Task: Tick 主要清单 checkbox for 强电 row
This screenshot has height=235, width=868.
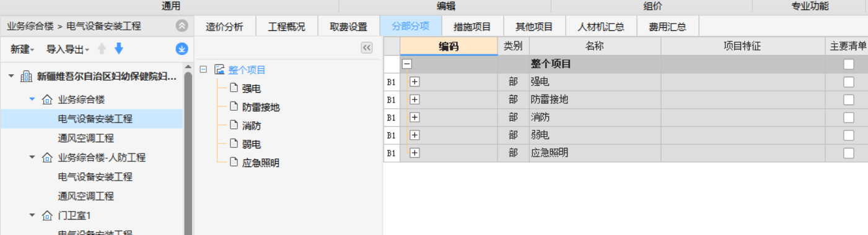Action: pyautogui.click(x=848, y=82)
